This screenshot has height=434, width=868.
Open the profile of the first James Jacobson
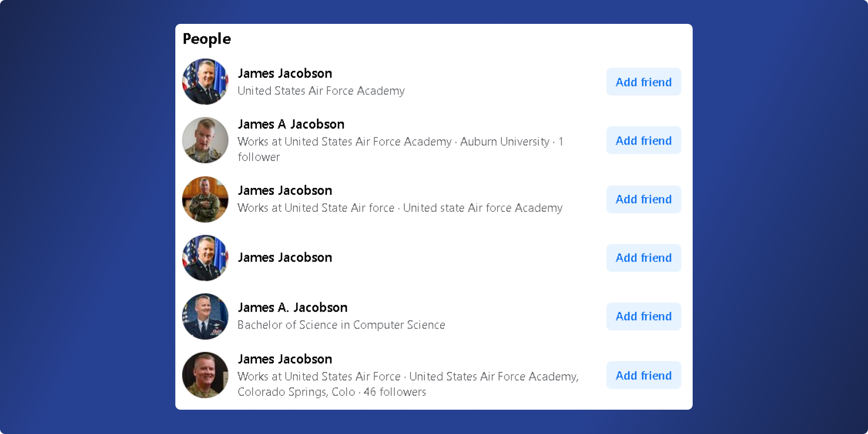pos(285,73)
